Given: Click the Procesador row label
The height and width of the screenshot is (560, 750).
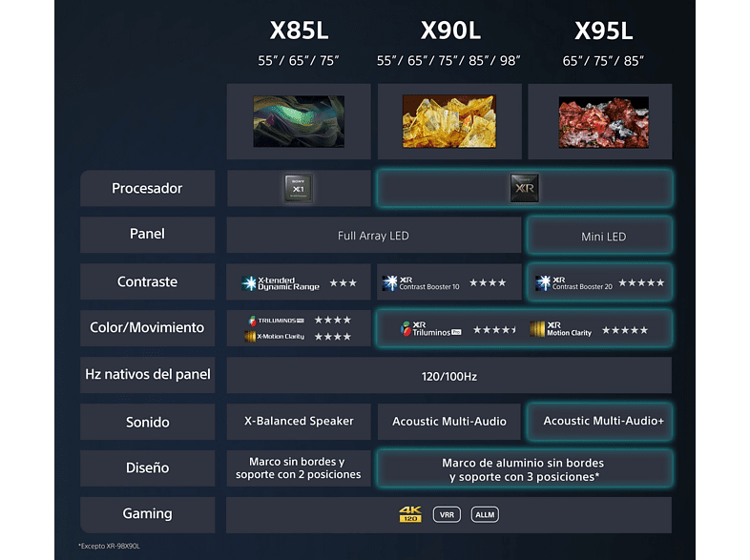Looking at the screenshot, I should [x=147, y=189].
